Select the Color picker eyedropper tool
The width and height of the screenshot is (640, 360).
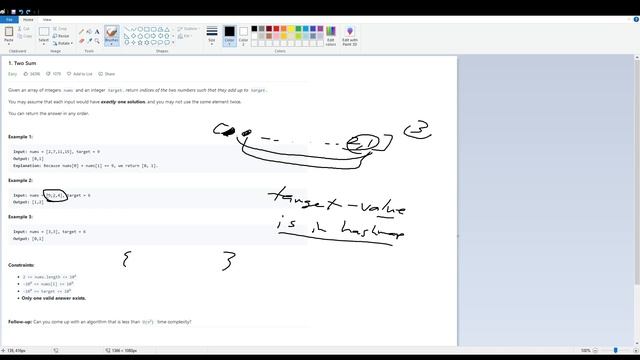89,41
